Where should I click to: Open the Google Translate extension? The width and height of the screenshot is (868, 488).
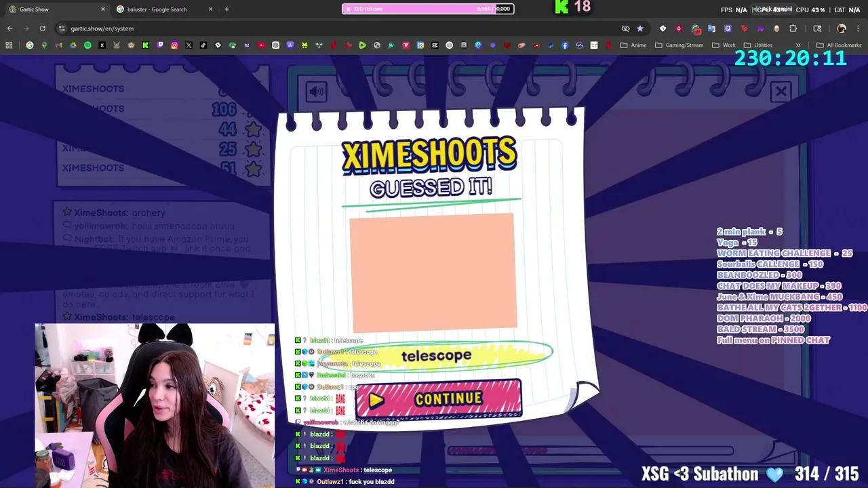711,28
